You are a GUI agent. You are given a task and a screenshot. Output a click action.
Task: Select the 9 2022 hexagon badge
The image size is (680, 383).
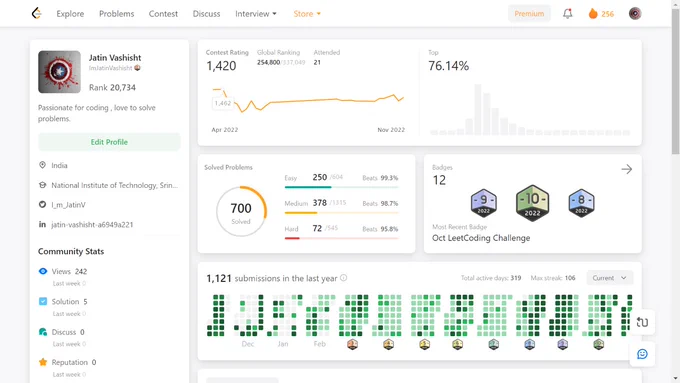pyautogui.click(x=484, y=203)
